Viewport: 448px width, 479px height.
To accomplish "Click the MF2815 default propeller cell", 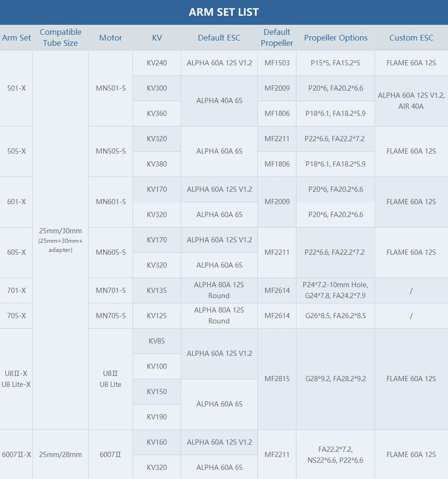I will click(x=277, y=379).
